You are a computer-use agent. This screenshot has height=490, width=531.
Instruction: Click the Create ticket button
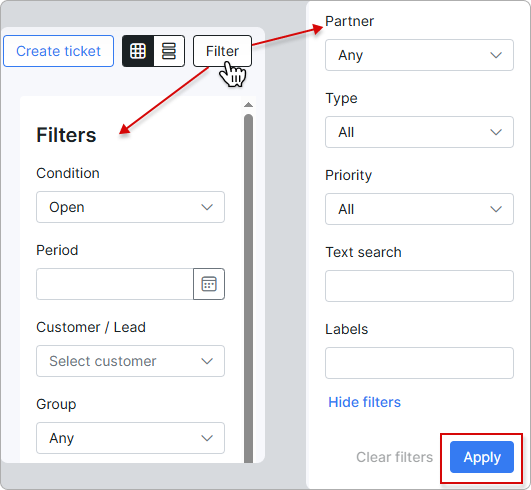pos(58,51)
